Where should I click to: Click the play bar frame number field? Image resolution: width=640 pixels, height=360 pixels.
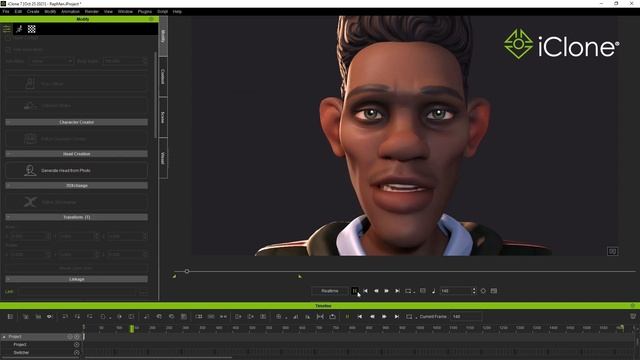(x=455, y=291)
